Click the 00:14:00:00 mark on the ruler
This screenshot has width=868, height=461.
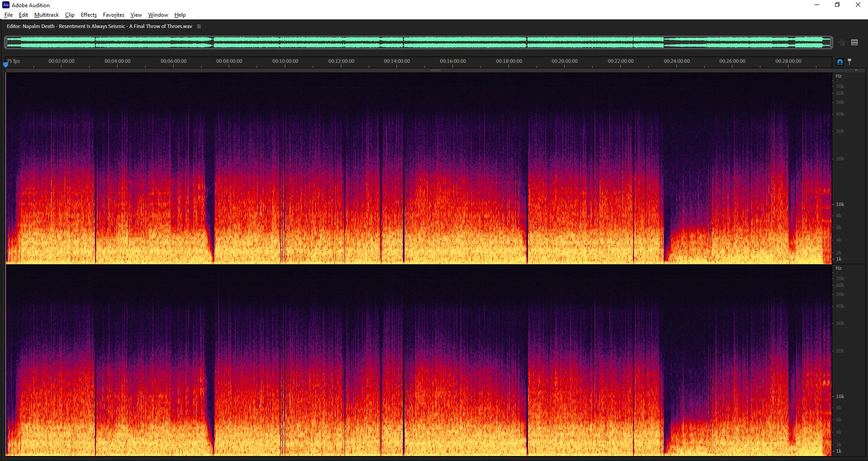pyautogui.click(x=397, y=61)
